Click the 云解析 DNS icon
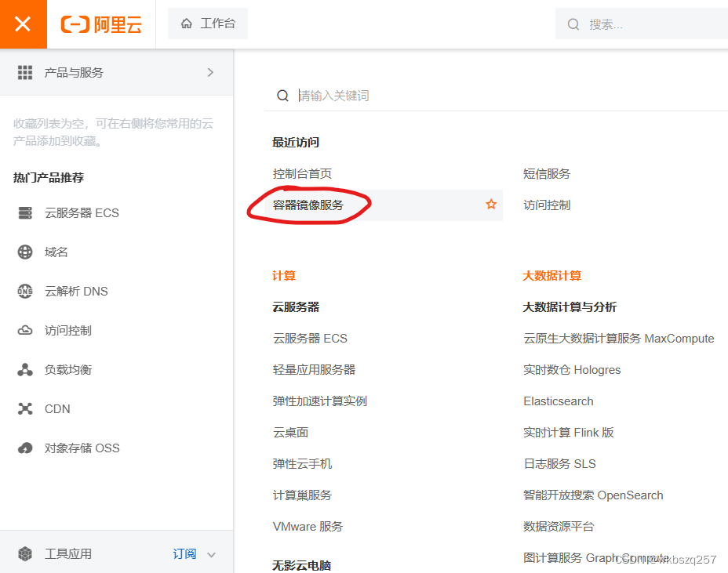Screen dimensions: 728x573 (x=25, y=292)
